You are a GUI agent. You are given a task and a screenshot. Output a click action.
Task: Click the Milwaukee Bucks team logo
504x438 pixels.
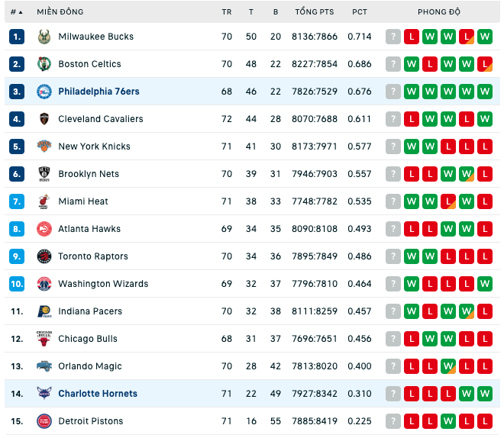44,37
